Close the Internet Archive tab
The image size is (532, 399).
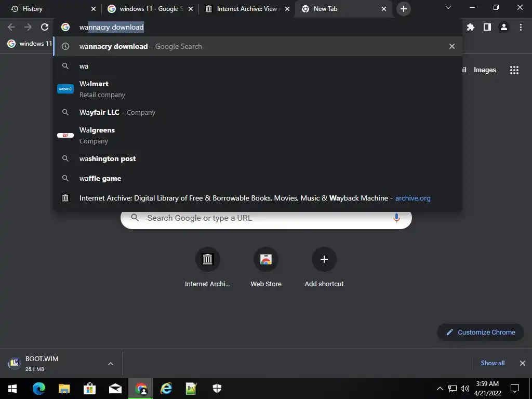point(287,9)
